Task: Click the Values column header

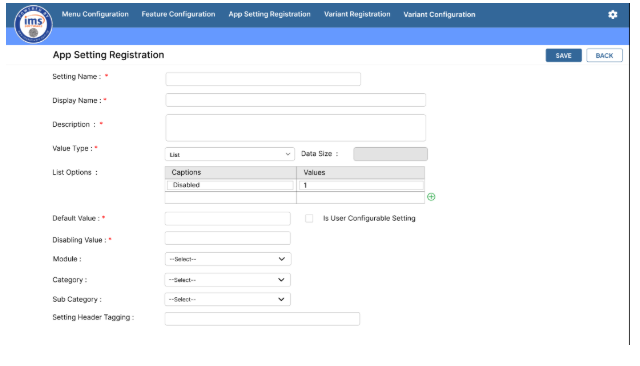Action: (361, 173)
